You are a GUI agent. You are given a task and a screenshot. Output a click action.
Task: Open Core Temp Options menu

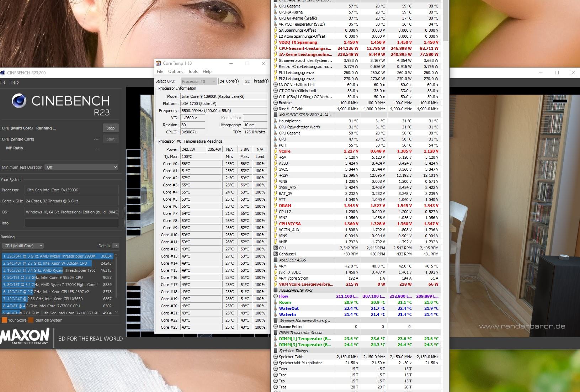pos(176,71)
